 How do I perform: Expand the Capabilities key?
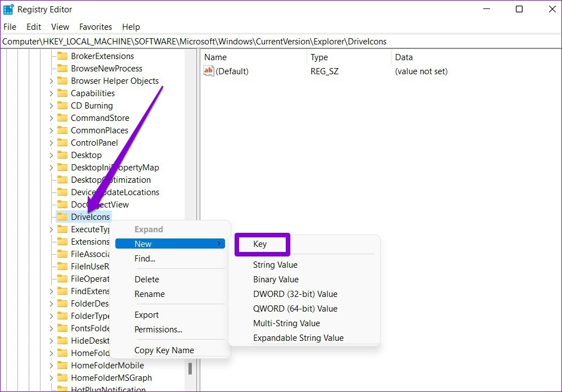coord(51,93)
